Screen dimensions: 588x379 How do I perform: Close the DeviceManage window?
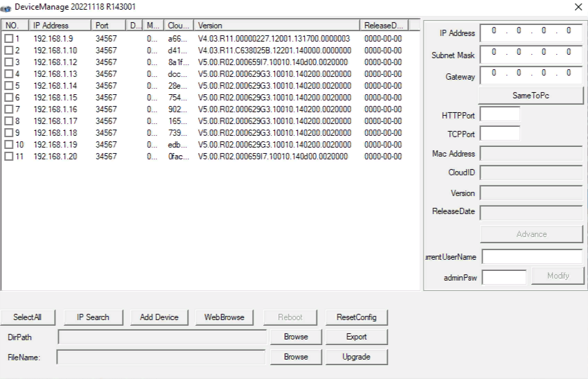click(x=578, y=7)
